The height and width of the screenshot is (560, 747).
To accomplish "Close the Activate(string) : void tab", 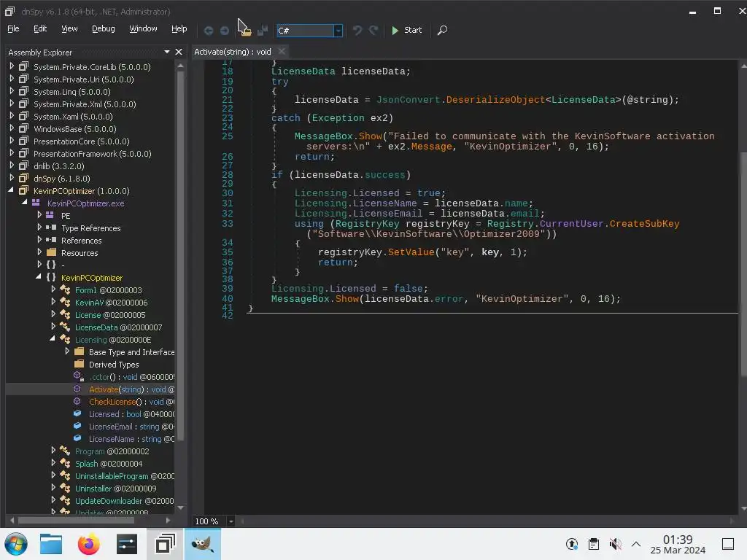I will (282, 51).
